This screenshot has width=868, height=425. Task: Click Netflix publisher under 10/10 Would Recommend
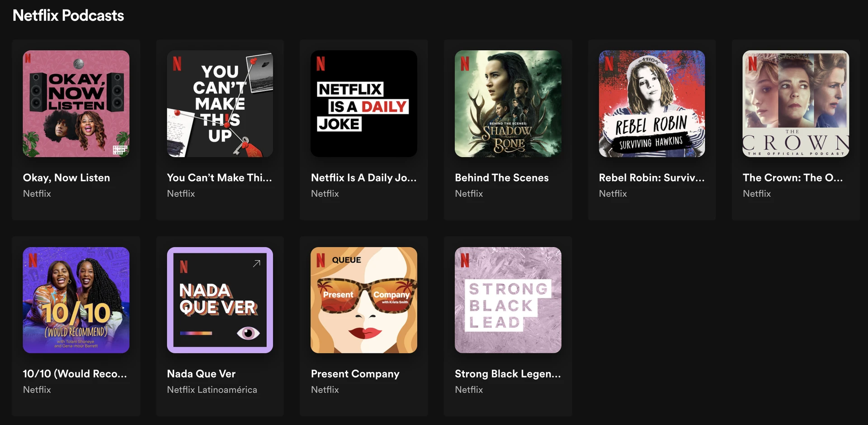point(37,390)
